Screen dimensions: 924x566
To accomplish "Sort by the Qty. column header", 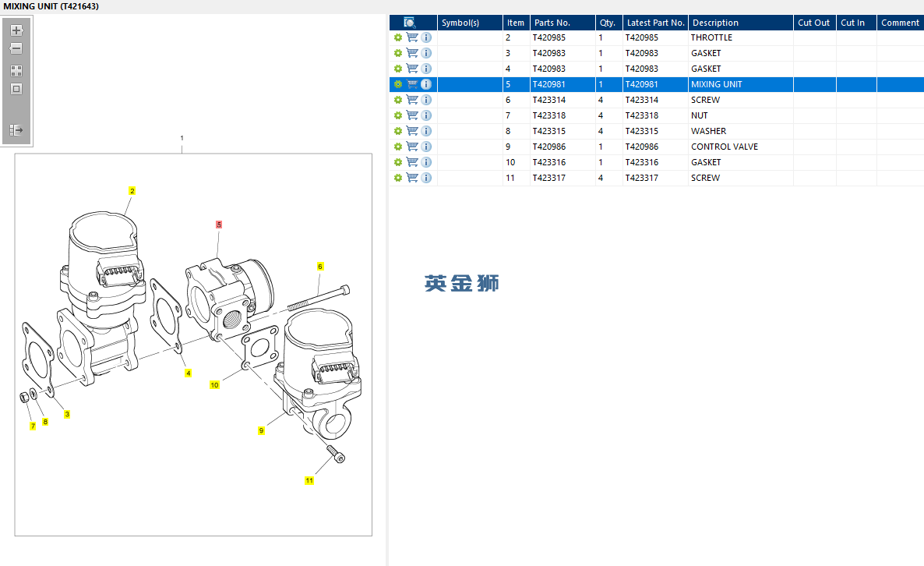I will pyautogui.click(x=609, y=23).
